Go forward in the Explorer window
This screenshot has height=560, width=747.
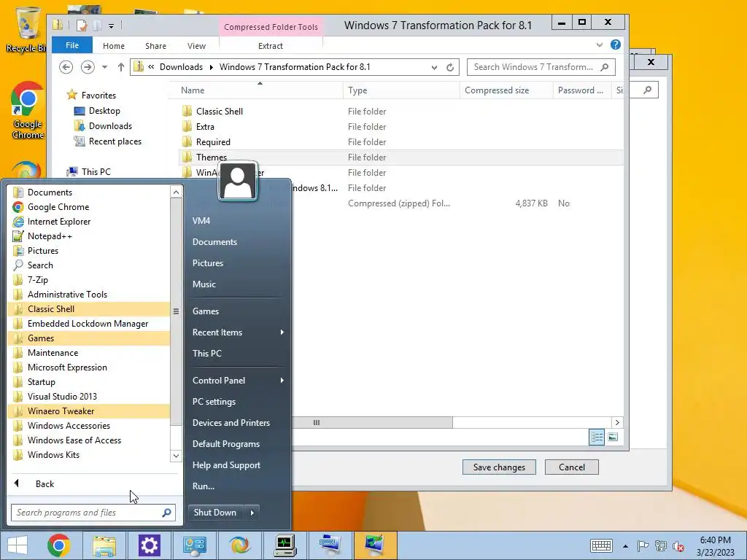[x=88, y=67]
